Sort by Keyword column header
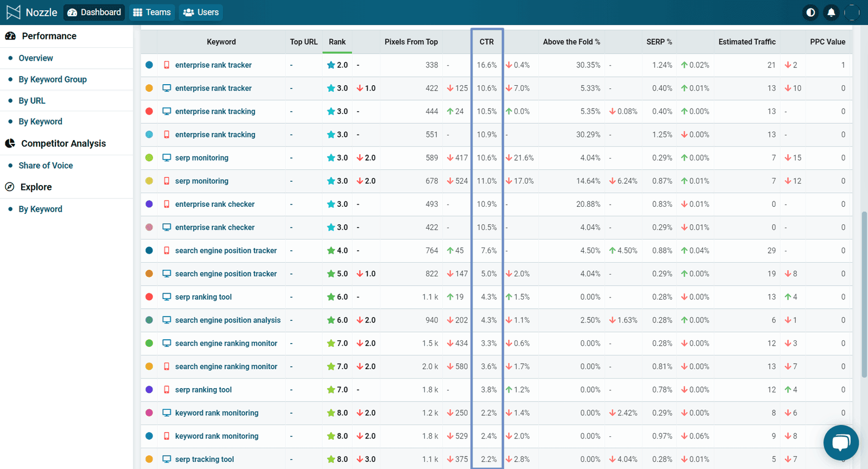868x469 pixels. [x=221, y=42]
